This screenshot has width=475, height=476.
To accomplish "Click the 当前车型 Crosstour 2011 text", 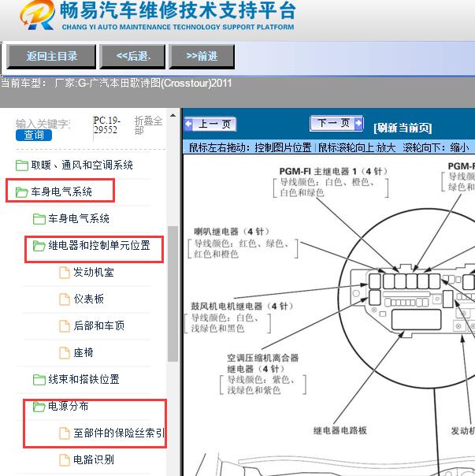I will [x=117, y=84].
